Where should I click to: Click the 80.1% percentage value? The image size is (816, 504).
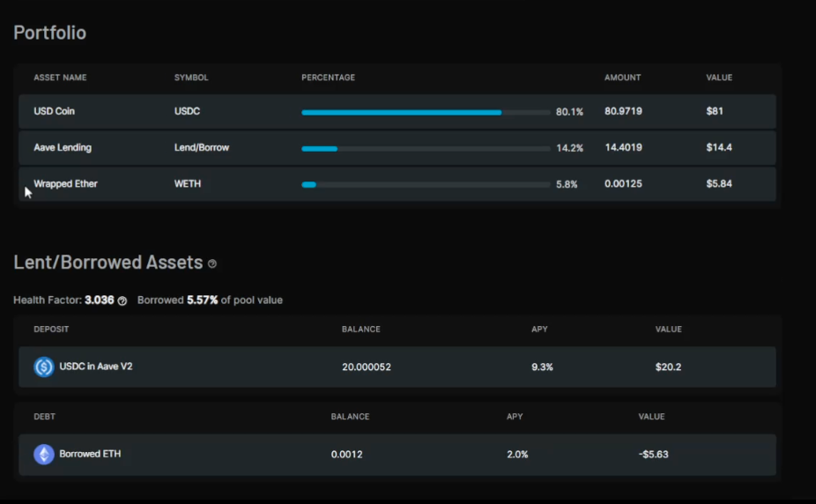569,112
